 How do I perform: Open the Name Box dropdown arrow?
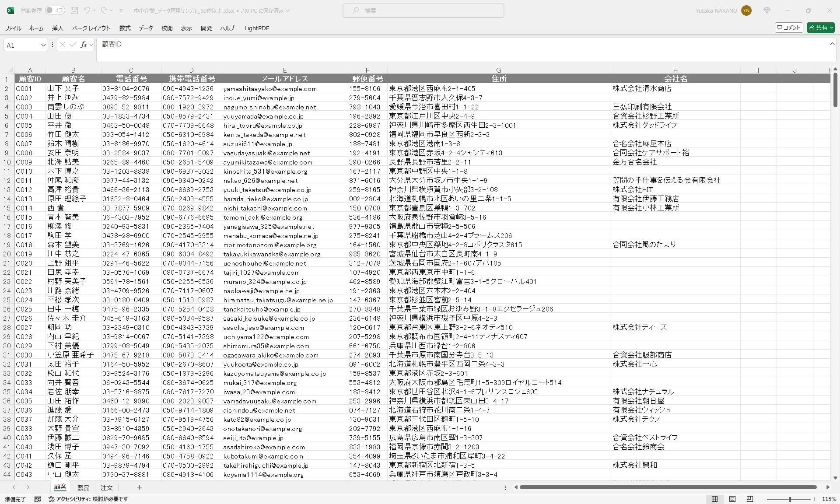[43, 45]
